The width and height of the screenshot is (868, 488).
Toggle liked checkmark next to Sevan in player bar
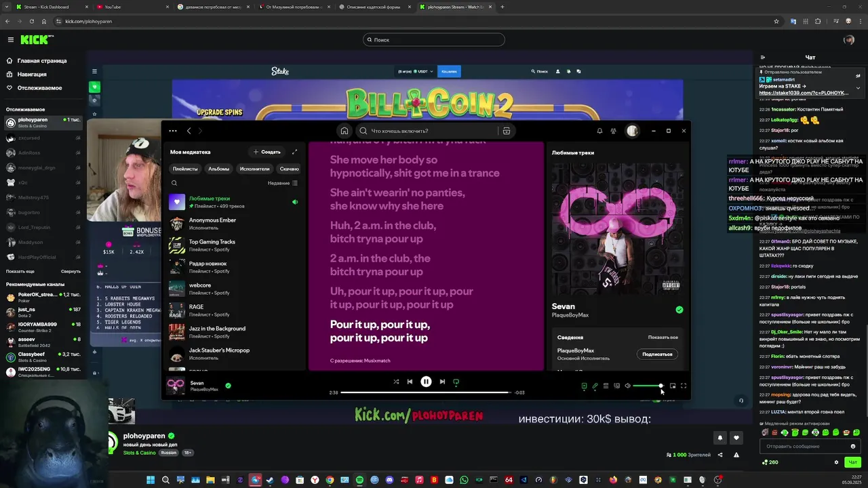pos(228,386)
